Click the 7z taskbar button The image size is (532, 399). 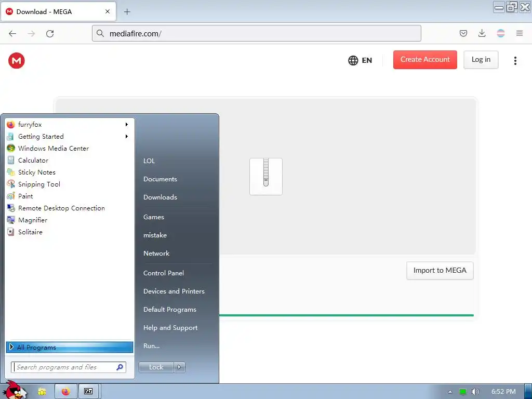(88, 392)
